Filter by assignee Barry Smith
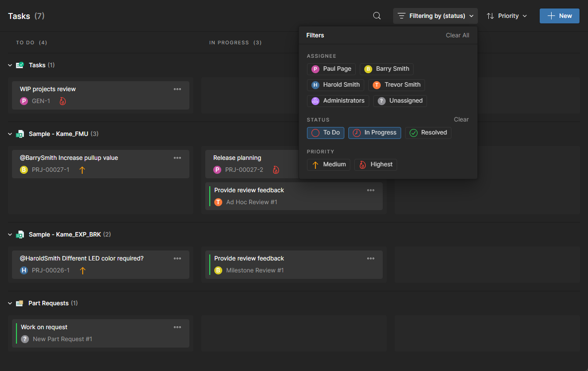This screenshot has width=588, height=371. click(387, 69)
